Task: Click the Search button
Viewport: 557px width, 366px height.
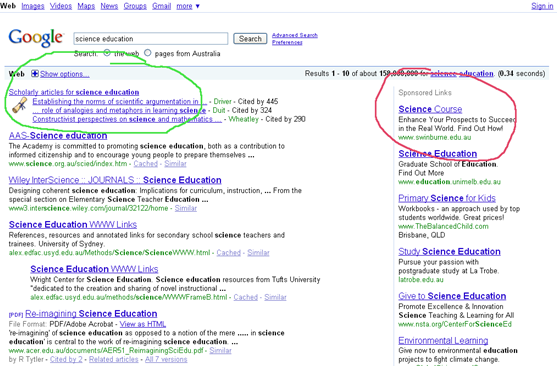Action: 250,38
